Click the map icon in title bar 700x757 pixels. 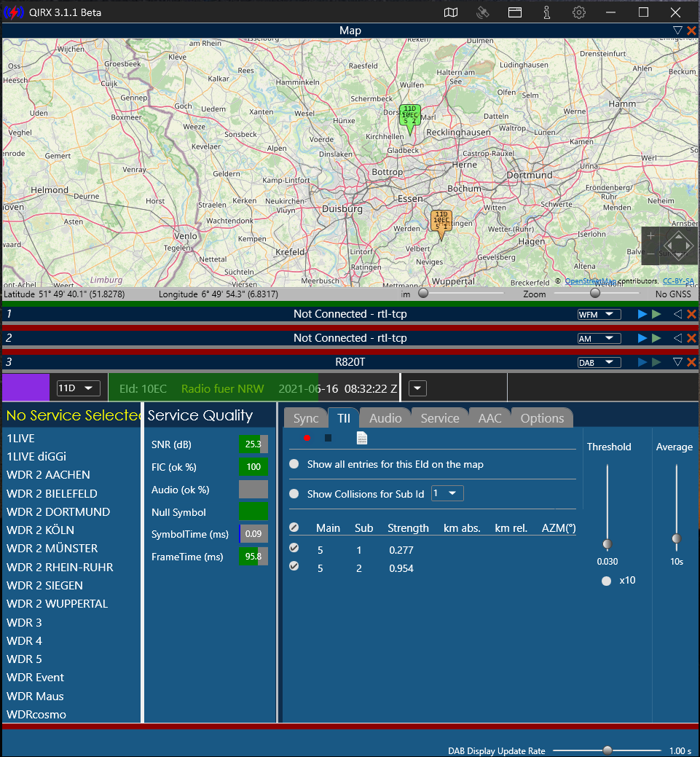click(x=452, y=12)
